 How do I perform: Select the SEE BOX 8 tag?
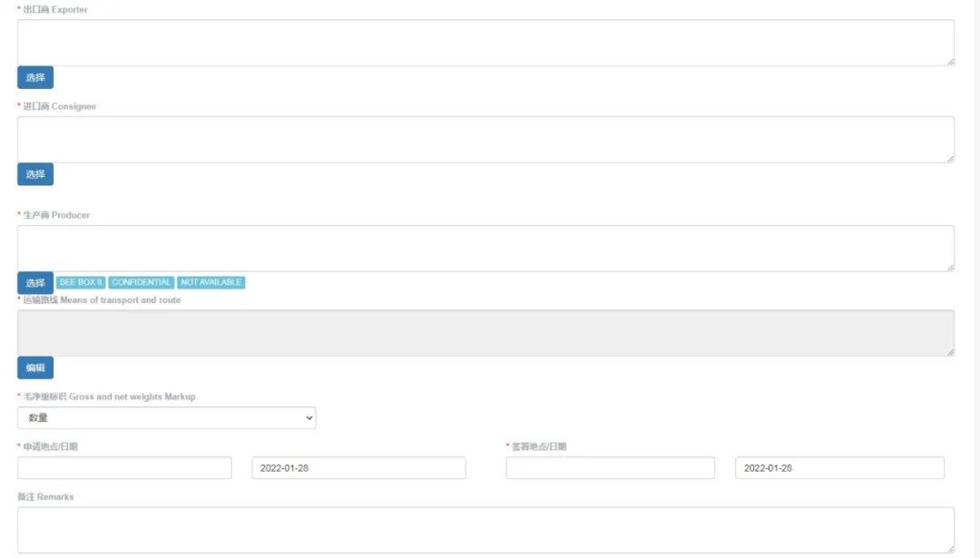click(81, 282)
